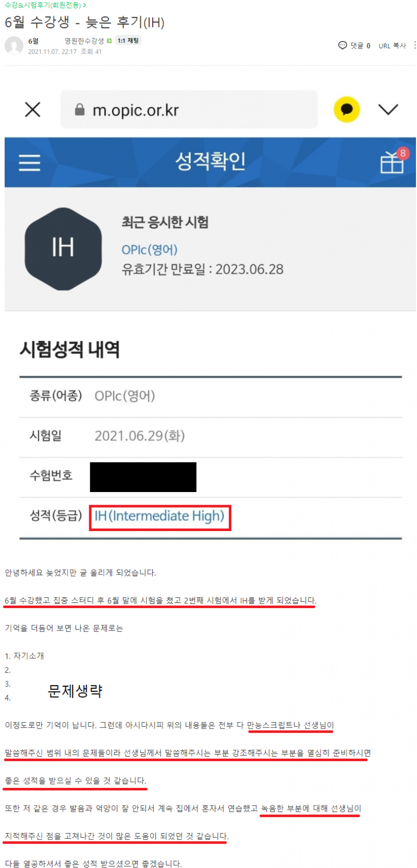Click the lock icon in the address bar
The image size is (417, 868).
click(x=80, y=109)
